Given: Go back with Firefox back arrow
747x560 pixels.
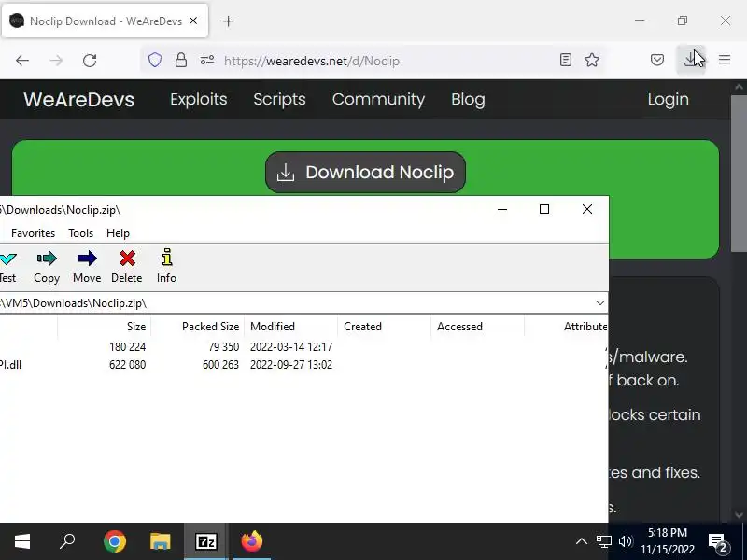Looking at the screenshot, I should tap(22, 61).
